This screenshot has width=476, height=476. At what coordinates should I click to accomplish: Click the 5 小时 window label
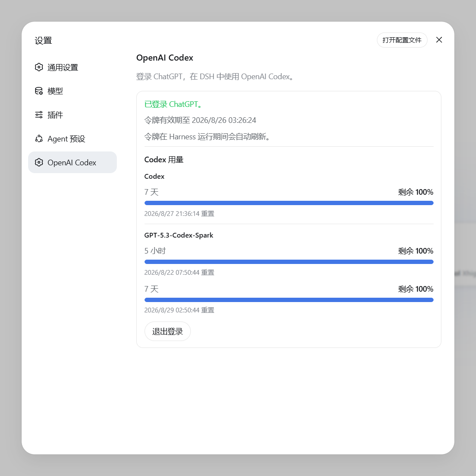[x=155, y=251]
